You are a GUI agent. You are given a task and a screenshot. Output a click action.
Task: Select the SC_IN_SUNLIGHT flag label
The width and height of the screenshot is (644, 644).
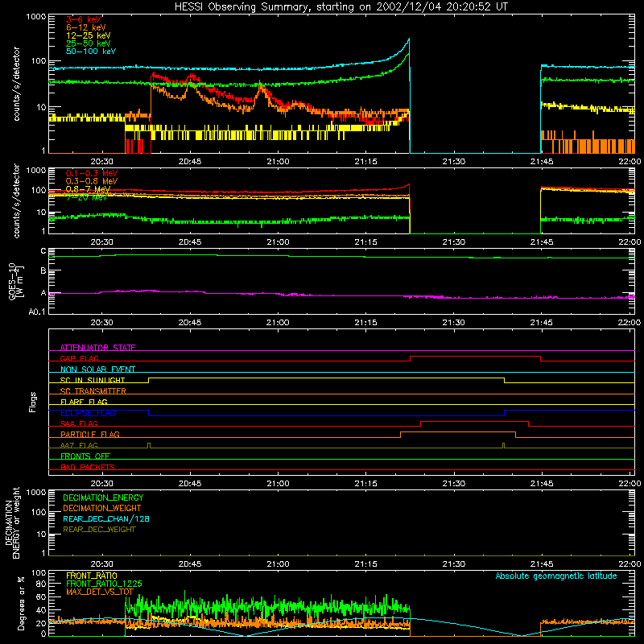(x=93, y=380)
